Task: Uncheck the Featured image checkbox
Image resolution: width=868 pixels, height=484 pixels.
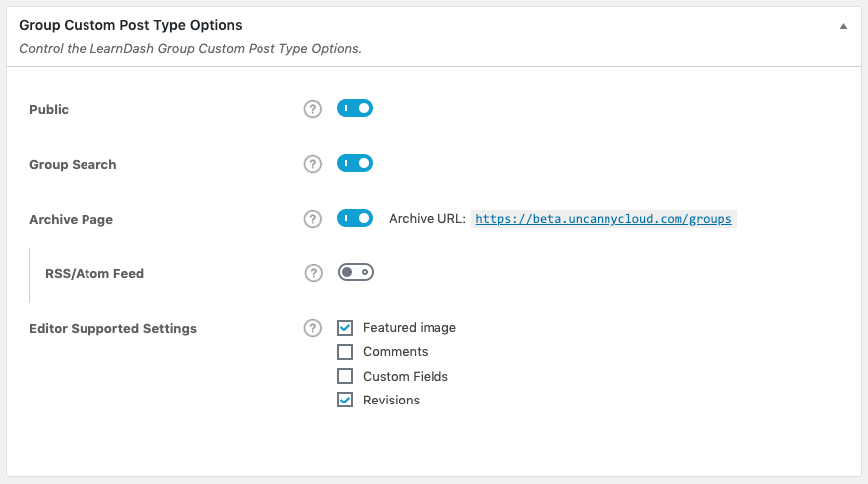Action: click(x=345, y=327)
